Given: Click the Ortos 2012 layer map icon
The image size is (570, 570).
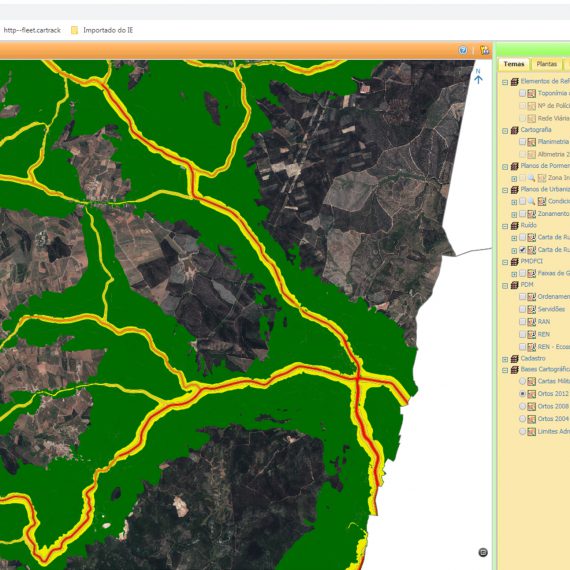Looking at the screenshot, I should tap(531, 394).
